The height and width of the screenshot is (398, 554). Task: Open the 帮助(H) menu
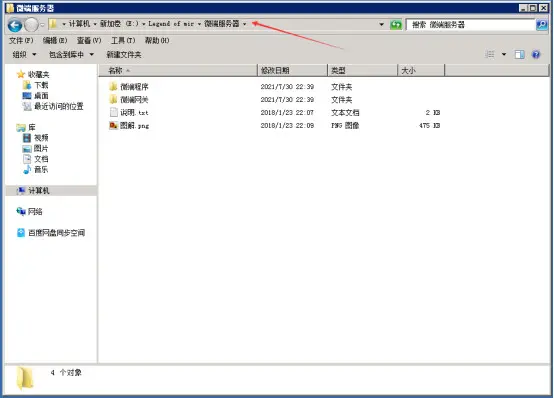(x=157, y=40)
